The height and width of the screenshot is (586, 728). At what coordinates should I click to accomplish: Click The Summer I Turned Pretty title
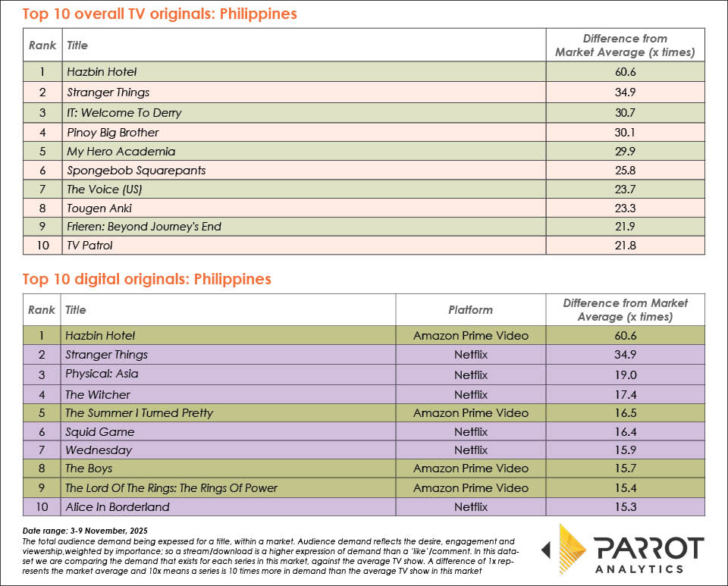(x=139, y=413)
